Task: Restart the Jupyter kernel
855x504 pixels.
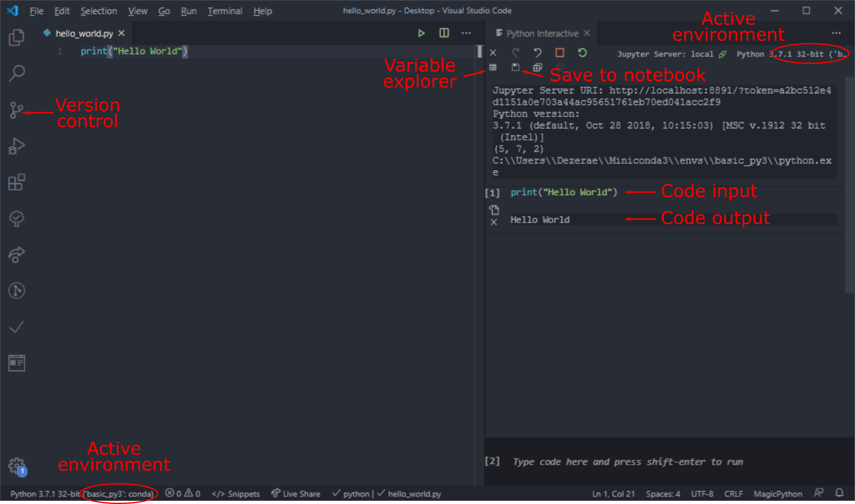Action: tap(582, 53)
